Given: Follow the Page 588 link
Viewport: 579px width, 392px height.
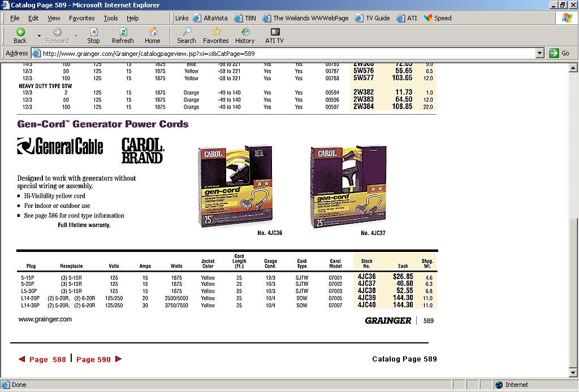Looking at the screenshot, I should click(x=47, y=359).
